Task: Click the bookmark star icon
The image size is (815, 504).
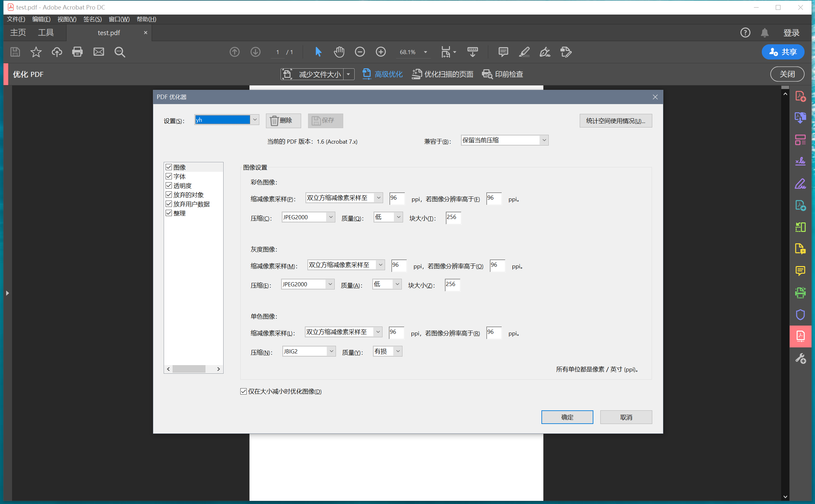Action: (36, 52)
